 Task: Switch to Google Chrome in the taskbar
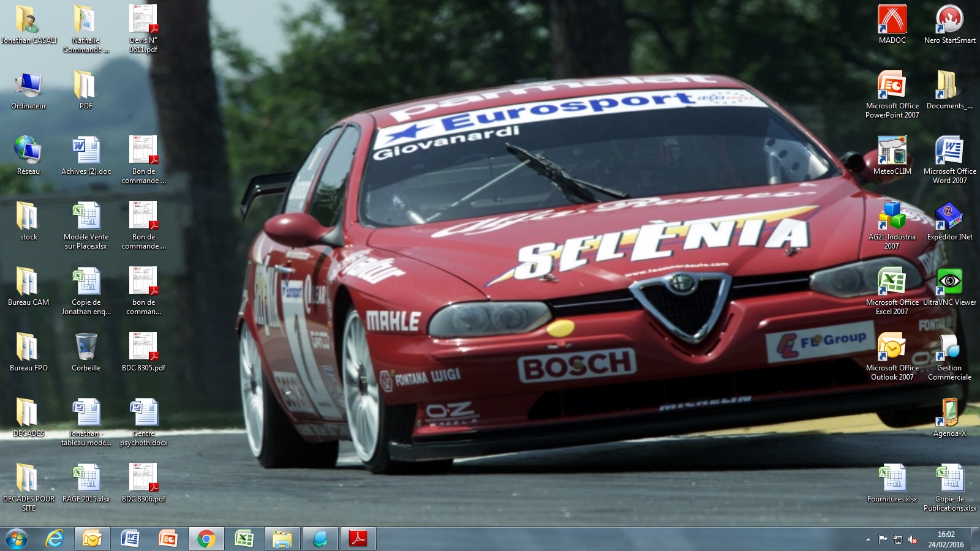click(x=206, y=539)
